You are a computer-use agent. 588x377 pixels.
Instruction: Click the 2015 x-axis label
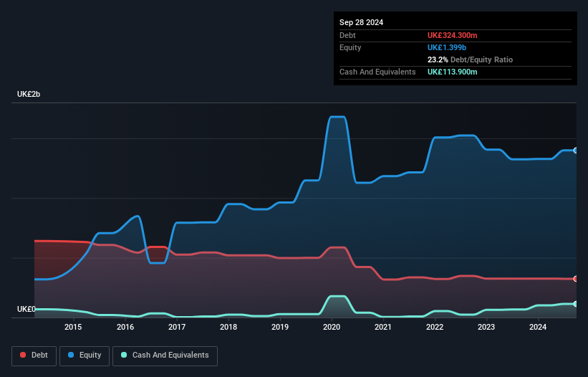[73, 327]
